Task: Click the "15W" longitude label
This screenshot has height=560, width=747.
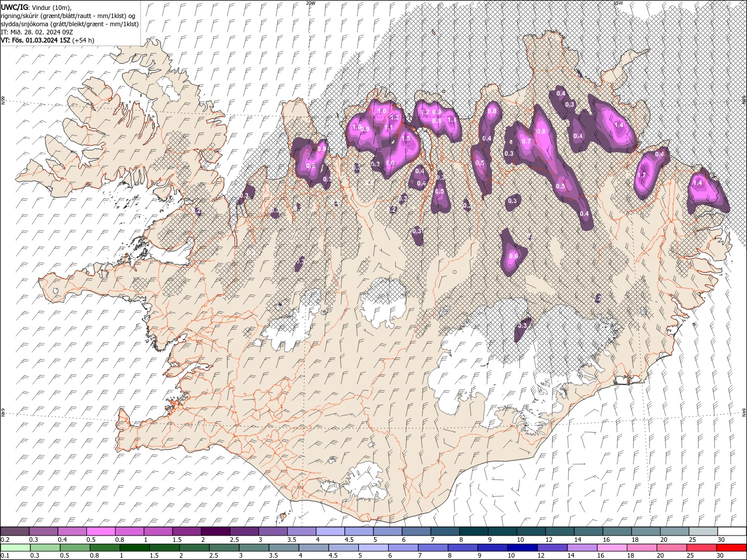Action: click(618, 3)
